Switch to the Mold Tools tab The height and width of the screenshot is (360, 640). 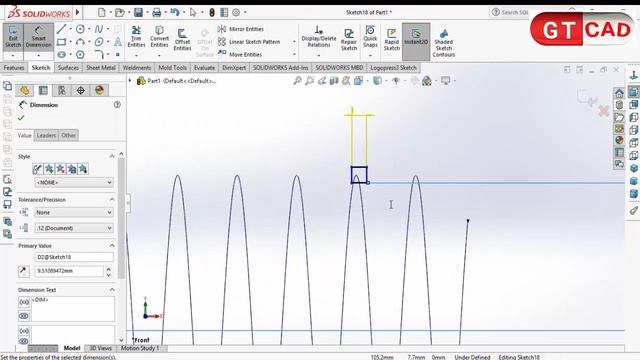[x=172, y=68]
